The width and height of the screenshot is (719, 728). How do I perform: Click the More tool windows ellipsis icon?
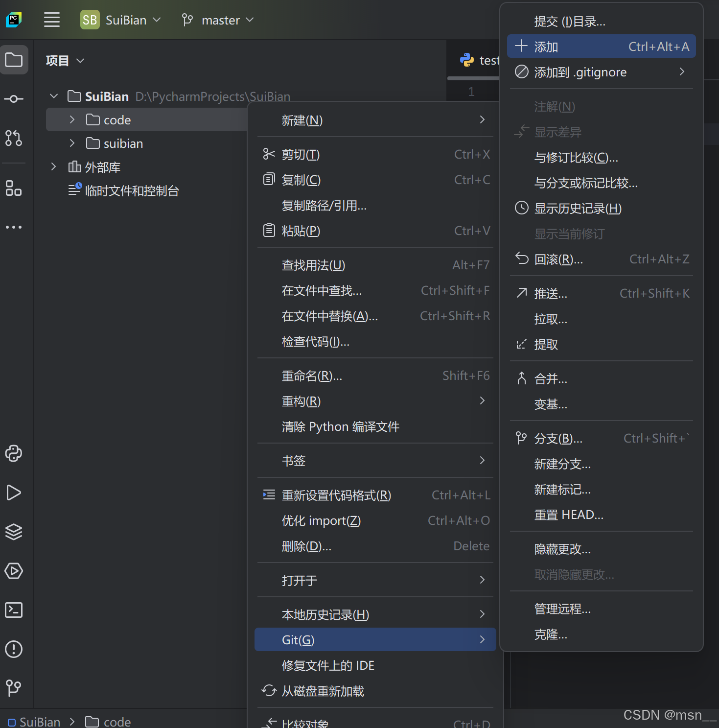tap(14, 227)
